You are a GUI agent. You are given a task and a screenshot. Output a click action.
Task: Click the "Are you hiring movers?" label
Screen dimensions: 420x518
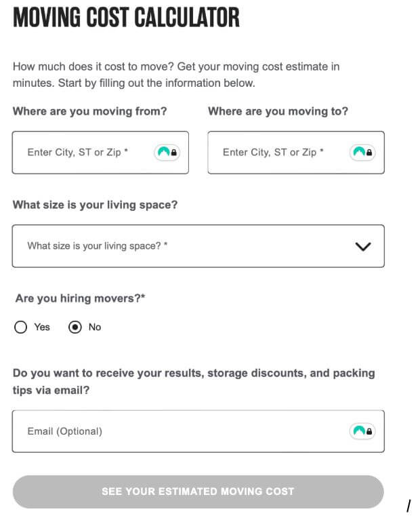point(81,298)
